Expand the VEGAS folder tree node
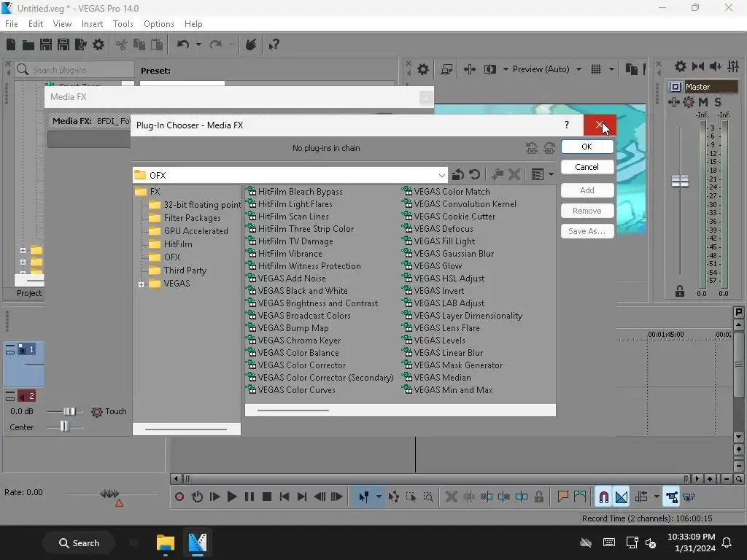 coord(141,284)
